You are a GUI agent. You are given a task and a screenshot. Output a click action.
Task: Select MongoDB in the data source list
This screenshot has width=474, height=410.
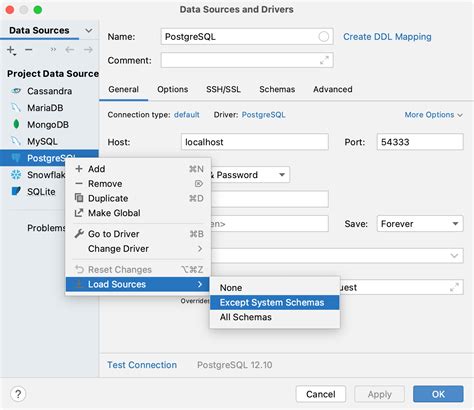pos(49,125)
